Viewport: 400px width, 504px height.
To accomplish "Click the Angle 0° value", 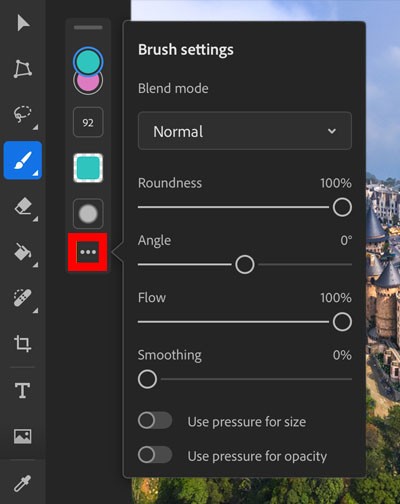I will (346, 240).
